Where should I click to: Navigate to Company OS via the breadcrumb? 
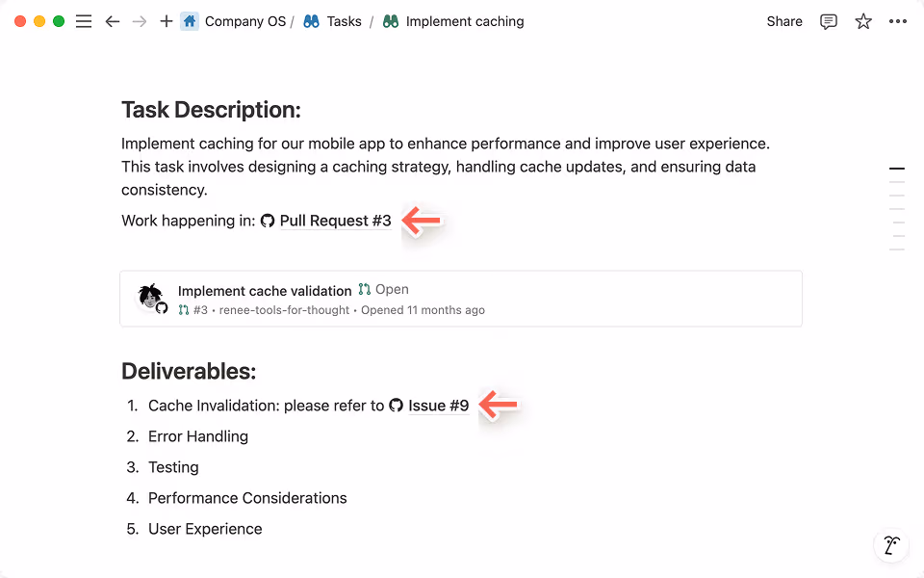245,20
